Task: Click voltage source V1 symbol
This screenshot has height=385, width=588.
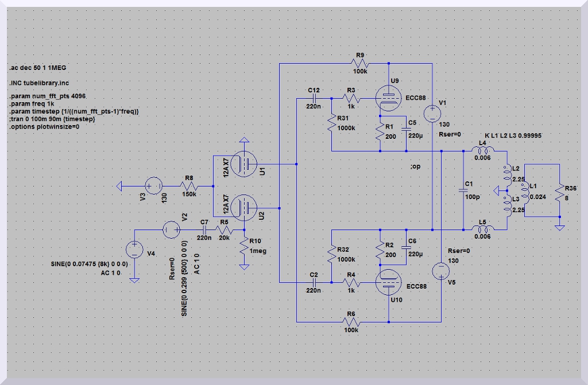Action: click(x=431, y=113)
